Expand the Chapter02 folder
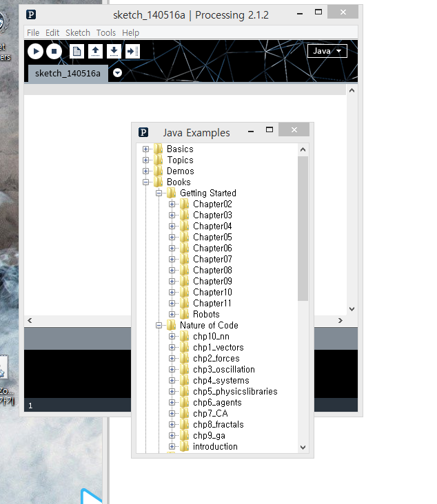 (172, 204)
